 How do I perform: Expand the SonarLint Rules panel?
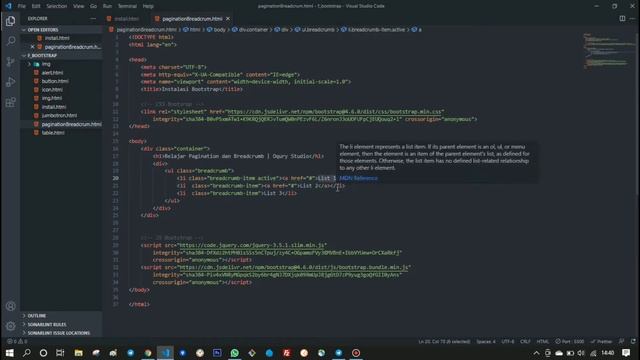point(61,324)
